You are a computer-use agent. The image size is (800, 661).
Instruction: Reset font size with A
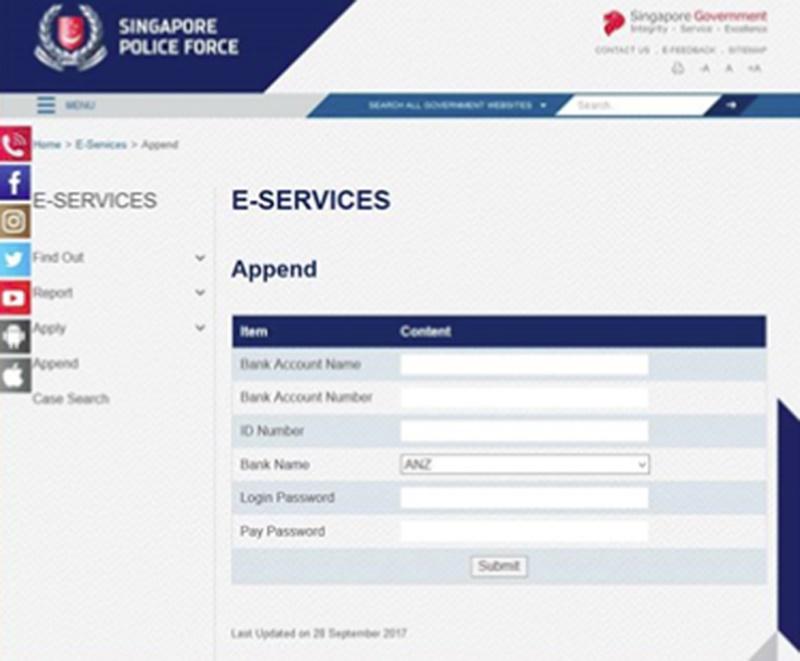click(730, 68)
